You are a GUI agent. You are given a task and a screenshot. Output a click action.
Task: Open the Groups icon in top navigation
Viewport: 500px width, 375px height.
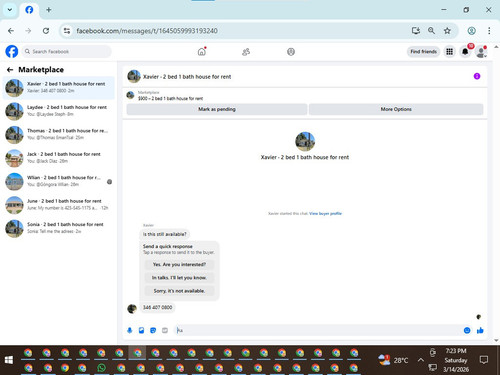(x=291, y=52)
